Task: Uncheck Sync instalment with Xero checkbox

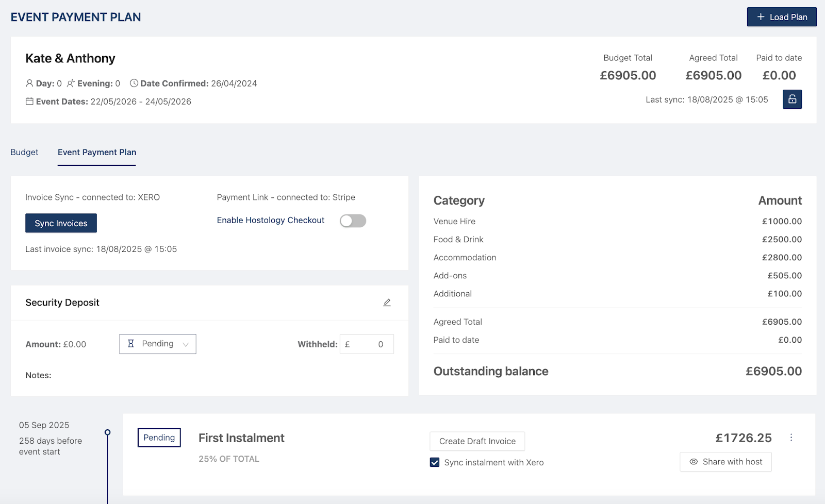Action: (435, 462)
